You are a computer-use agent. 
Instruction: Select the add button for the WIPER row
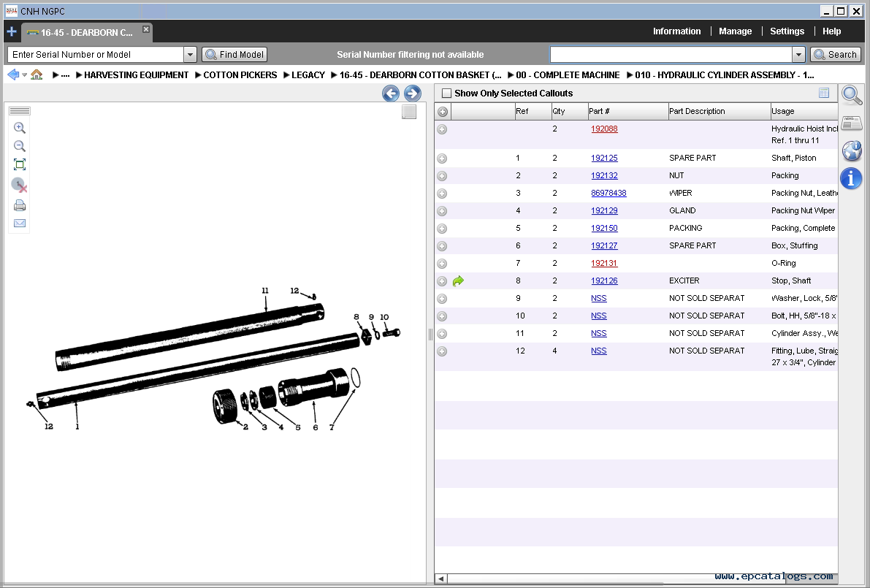[442, 194]
